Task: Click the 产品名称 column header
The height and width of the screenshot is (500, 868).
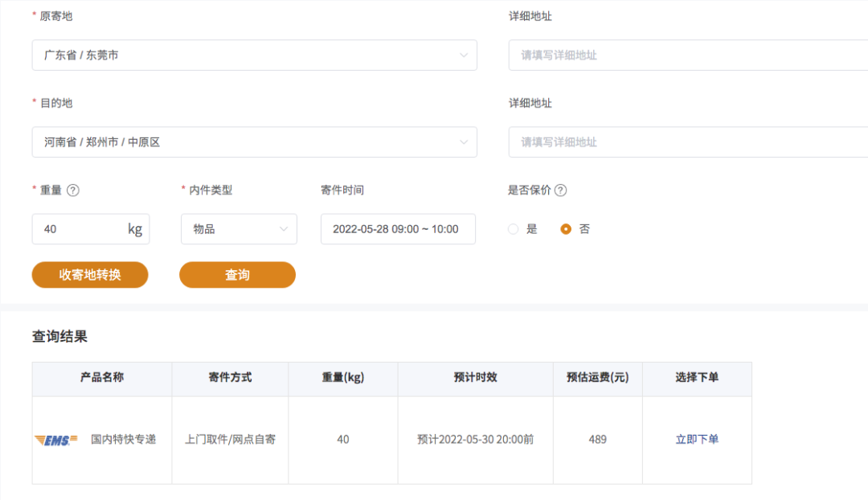Action: click(101, 378)
